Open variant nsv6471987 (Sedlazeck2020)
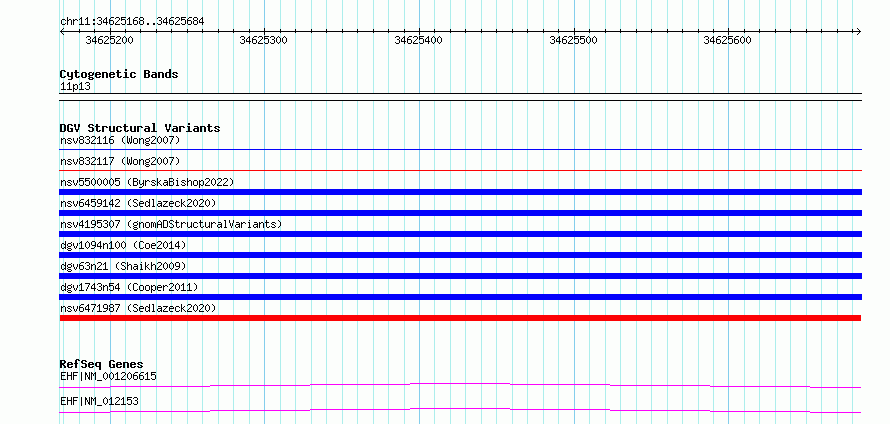The width and height of the screenshot is (890, 424). pyautogui.click(x=138, y=308)
